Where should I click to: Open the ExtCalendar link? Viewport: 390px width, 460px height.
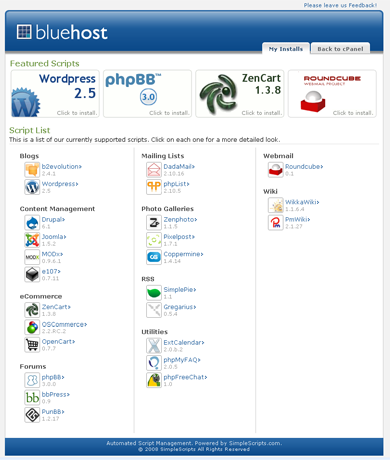184,342
